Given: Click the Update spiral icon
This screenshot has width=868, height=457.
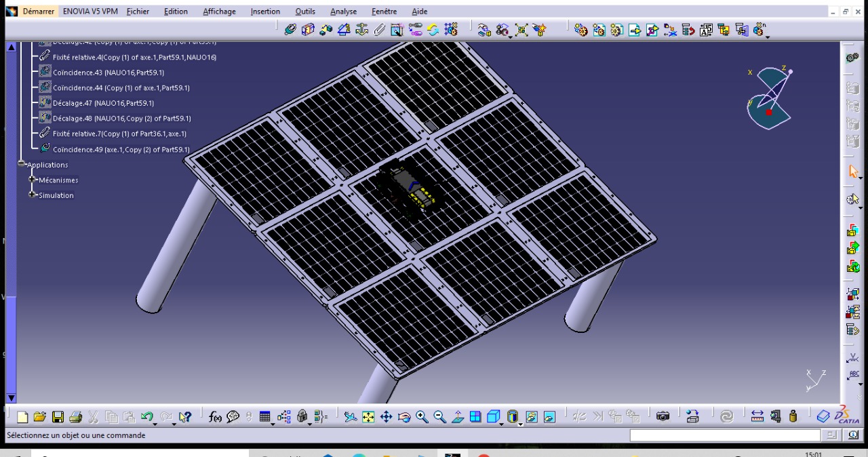Looking at the screenshot, I should tap(726, 417).
